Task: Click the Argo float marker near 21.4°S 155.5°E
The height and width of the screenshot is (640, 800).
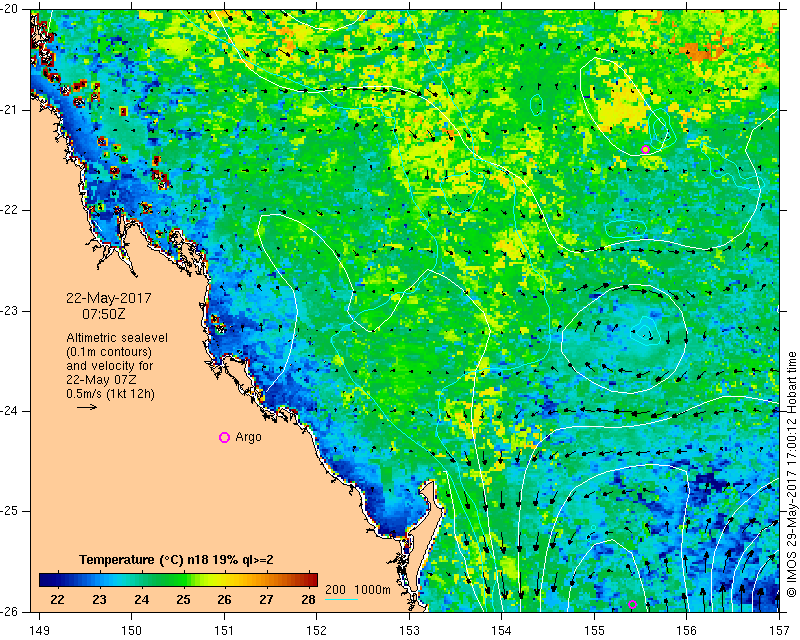Action: point(645,149)
